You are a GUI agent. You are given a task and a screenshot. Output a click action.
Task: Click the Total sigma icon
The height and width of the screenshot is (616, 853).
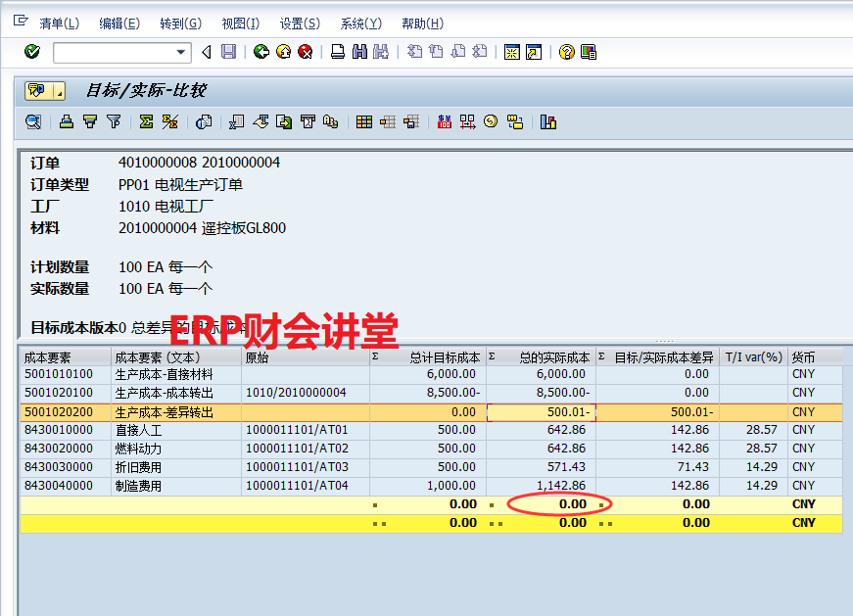[x=146, y=122]
